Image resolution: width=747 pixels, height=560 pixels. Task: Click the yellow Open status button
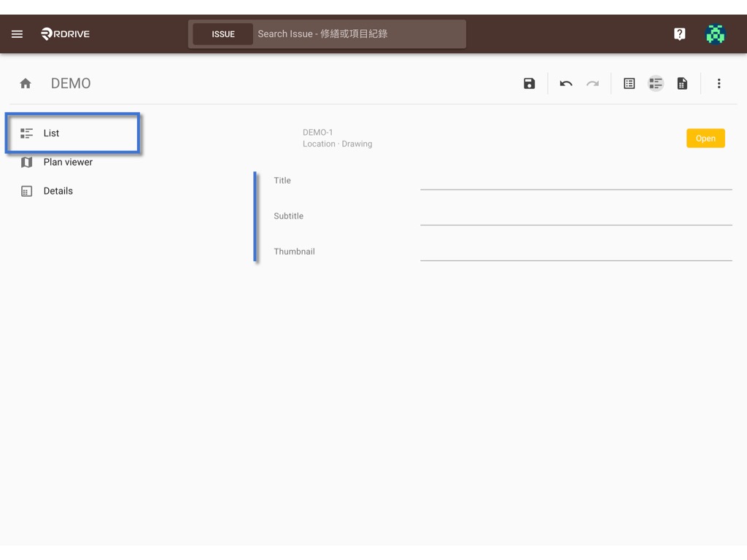click(x=705, y=138)
